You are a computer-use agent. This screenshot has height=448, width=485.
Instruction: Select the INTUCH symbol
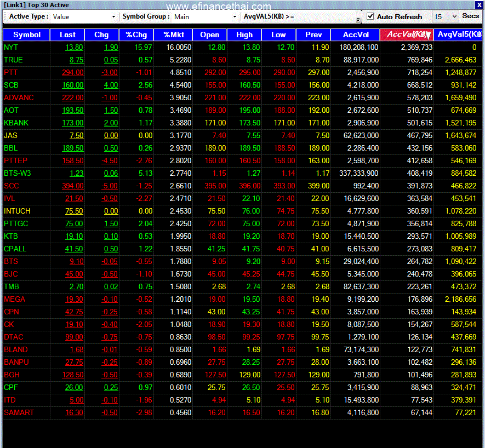[x=17, y=211]
